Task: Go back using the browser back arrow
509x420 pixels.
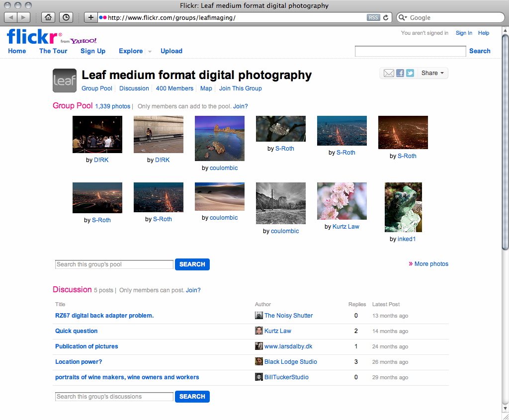Action: tap(11, 17)
